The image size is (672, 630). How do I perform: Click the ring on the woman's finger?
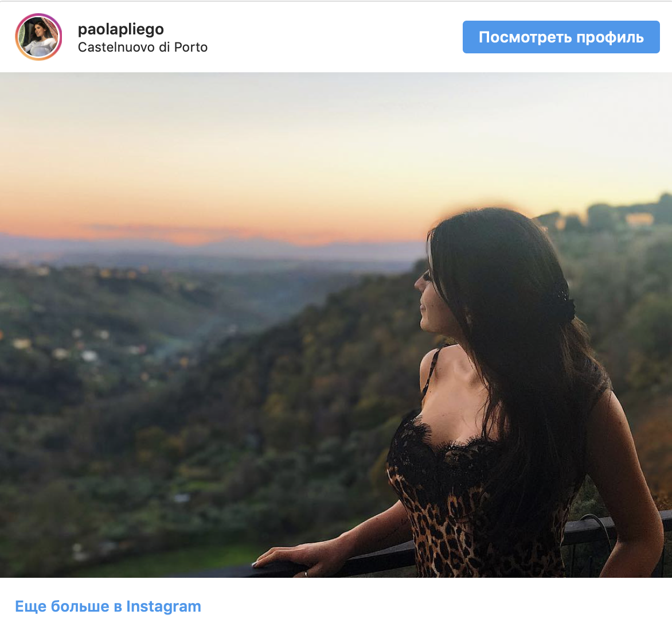coord(306,572)
